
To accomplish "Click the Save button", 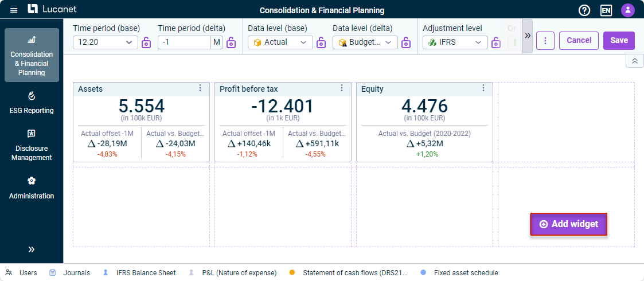I will [x=619, y=40].
